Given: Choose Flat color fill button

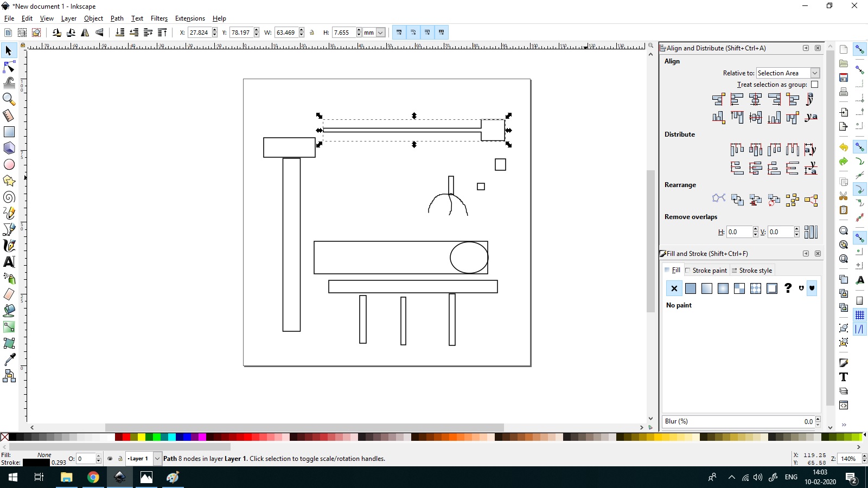Looking at the screenshot, I should click(691, 288).
